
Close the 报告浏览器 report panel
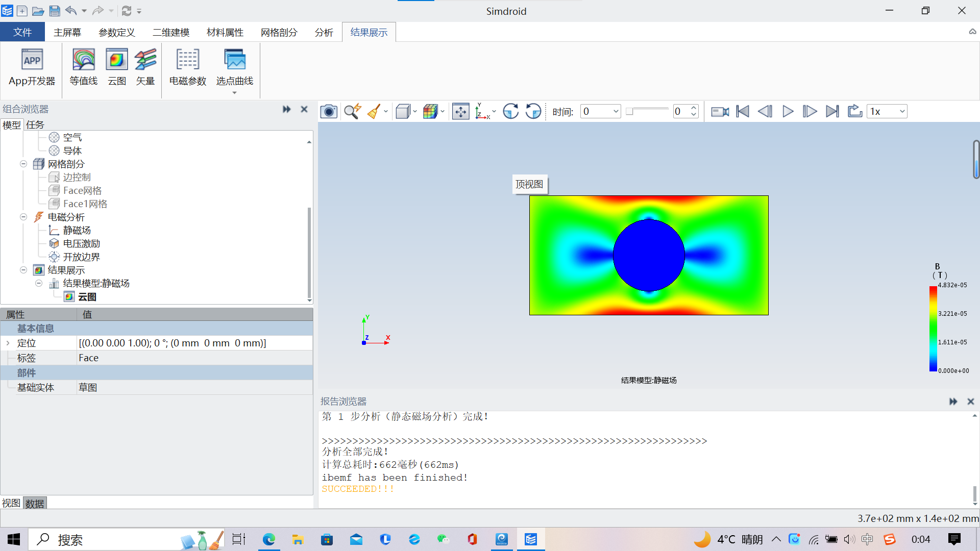tap(971, 402)
